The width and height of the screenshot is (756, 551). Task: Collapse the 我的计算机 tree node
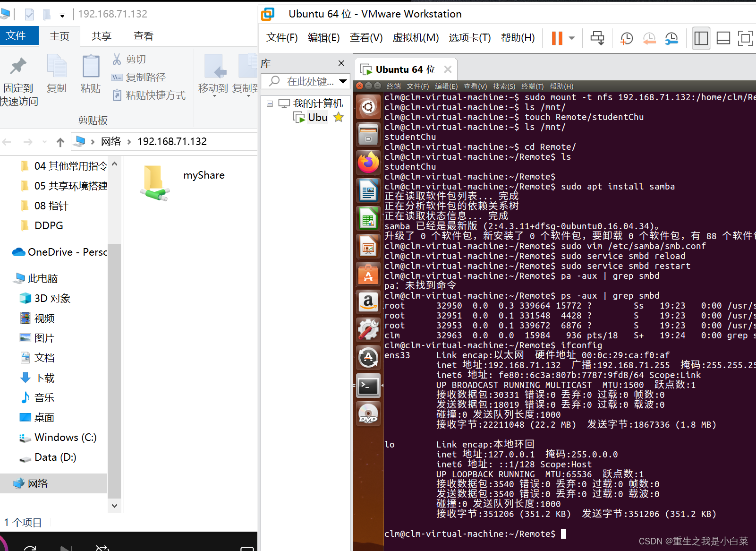[271, 103]
